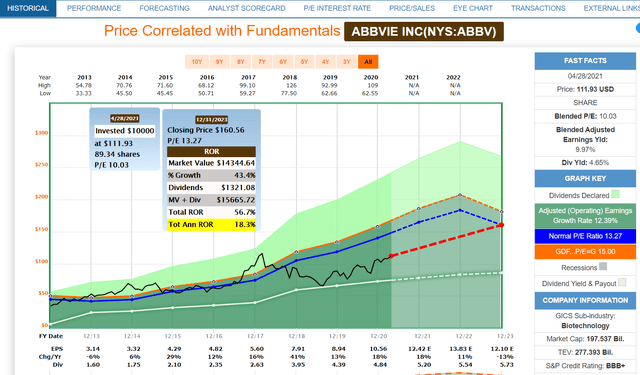Screen dimensions: 640x375
Task: Click the Price 111.93 USD value
Action: (595, 89)
